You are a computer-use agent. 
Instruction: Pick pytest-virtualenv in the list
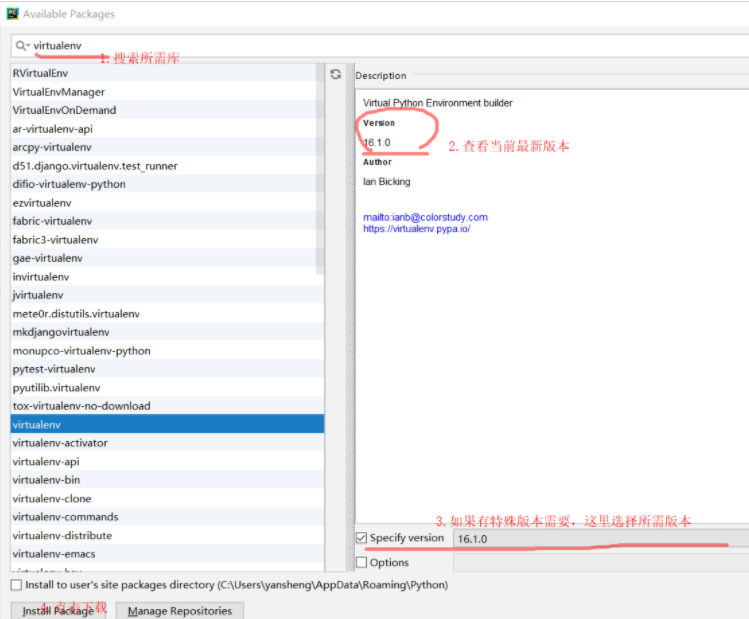pos(167,369)
